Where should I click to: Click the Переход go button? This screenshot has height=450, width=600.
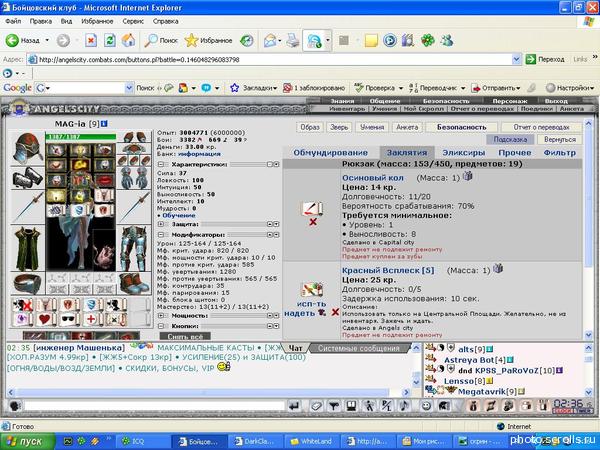pos(546,59)
